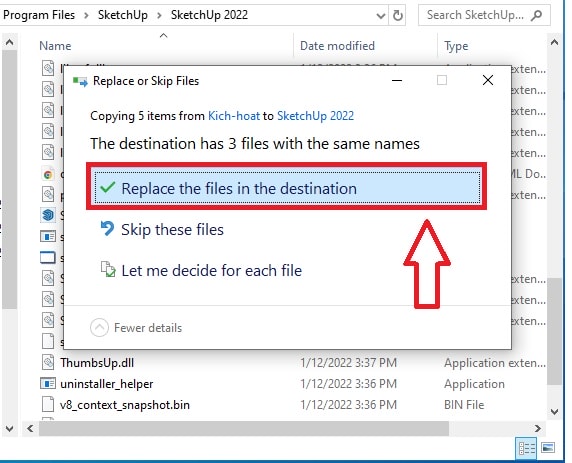This screenshot has height=463, width=572.
Task: Click the dialog title copy icon
Action: click(80, 81)
